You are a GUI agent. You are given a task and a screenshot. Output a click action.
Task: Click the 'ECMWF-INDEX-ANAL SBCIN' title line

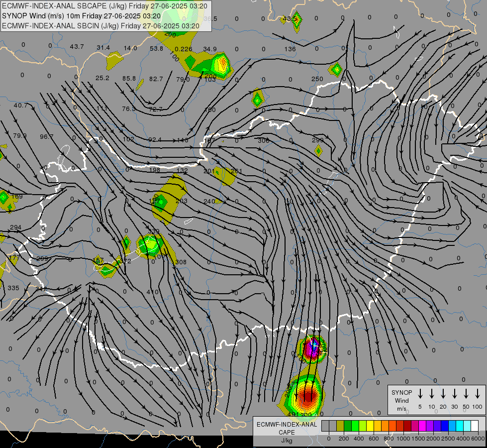click(100, 26)
